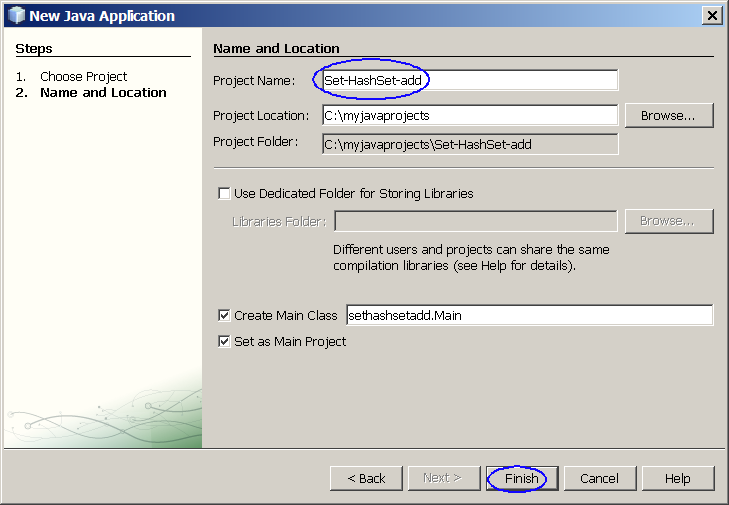Edit the main class name field sethashsetadd.Main
Viewport: 729px width, 505px height.
[x=530, y=316]
